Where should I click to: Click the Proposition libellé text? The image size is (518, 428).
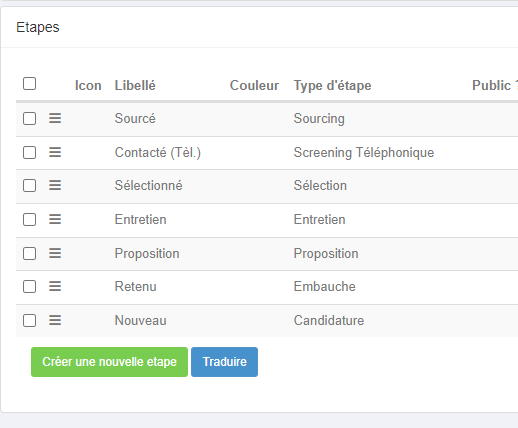pos(147,254)
